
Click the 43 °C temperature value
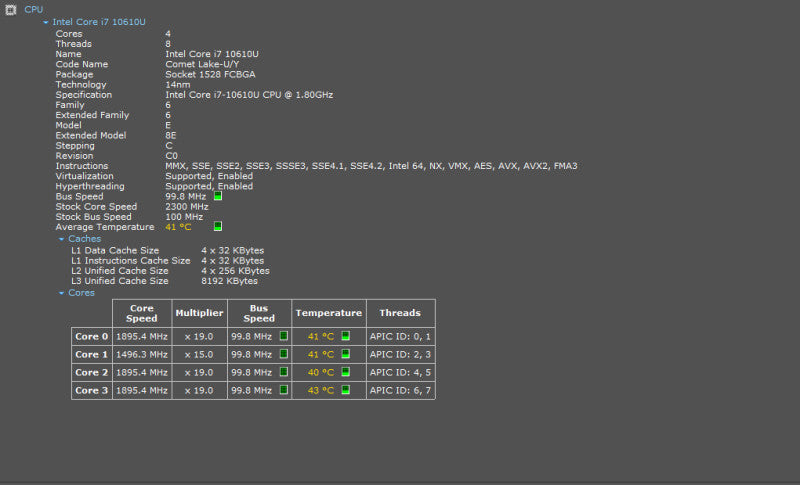click(320, 391)
